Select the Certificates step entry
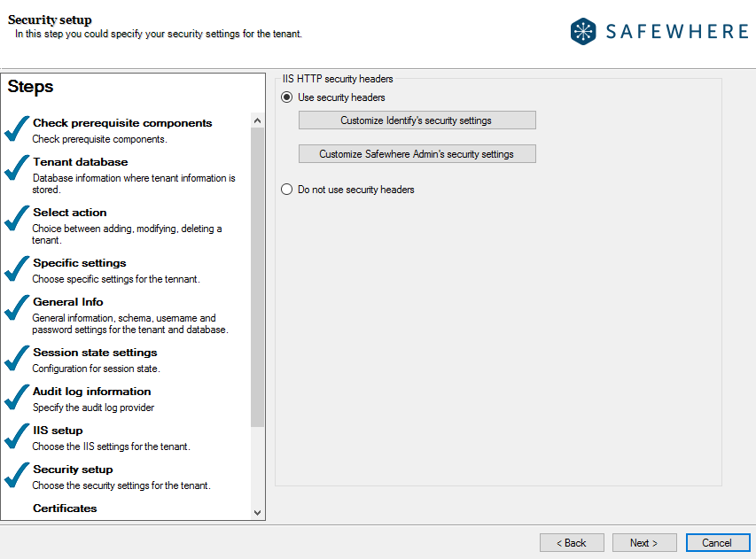Image resolution: width=756 pixels, height=559 pixels. point(66,508)
